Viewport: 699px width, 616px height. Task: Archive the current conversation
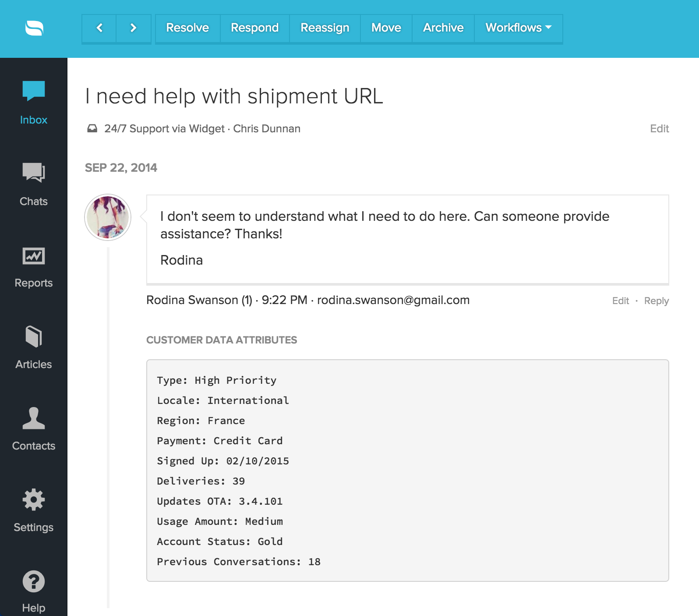[x=443, y=28]
